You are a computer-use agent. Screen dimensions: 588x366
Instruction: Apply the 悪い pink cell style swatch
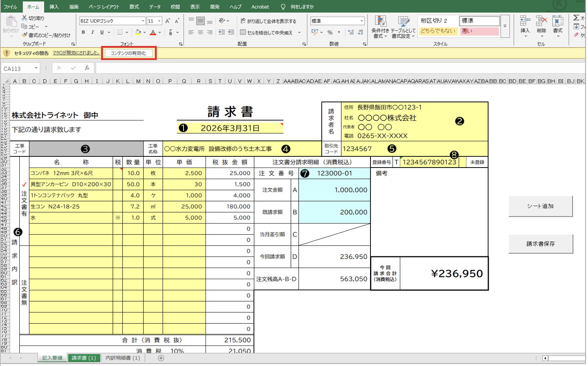[x=479, y=31]
